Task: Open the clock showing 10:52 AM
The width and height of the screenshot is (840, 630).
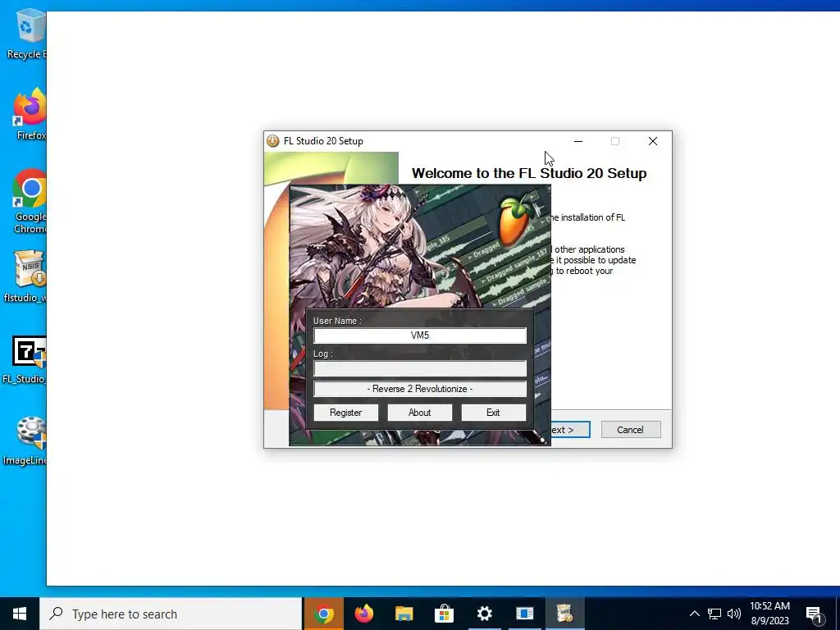Action: point(769,614)
